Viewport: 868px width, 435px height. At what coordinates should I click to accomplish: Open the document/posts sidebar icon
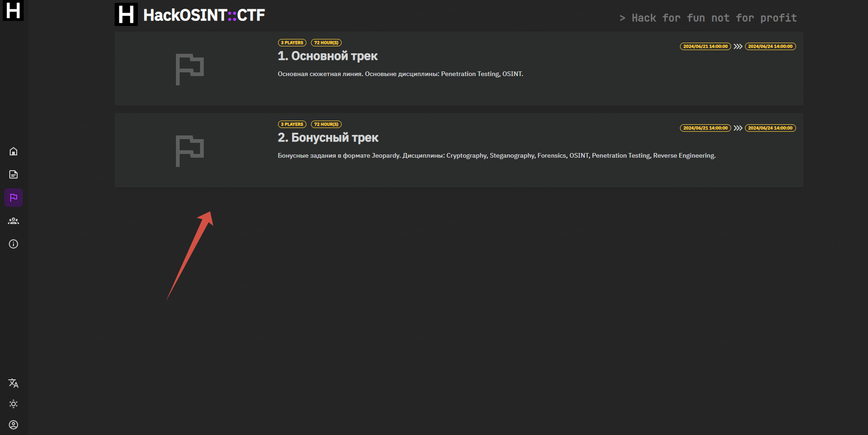tap(13, 174)
